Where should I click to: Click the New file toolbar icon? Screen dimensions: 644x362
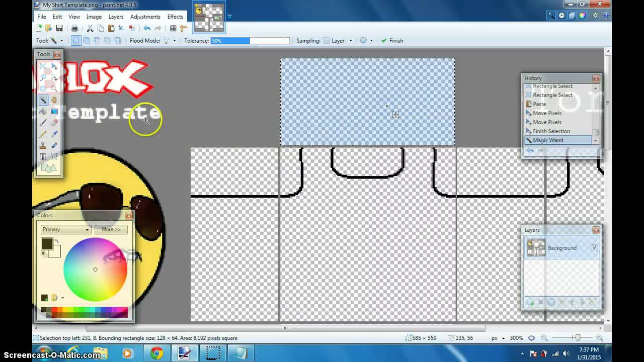39,28
